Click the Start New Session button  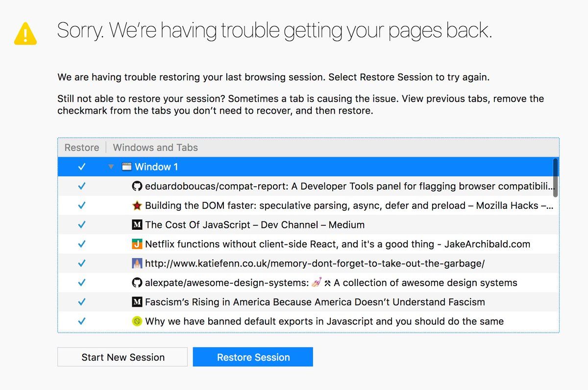(x=122, y=357)
